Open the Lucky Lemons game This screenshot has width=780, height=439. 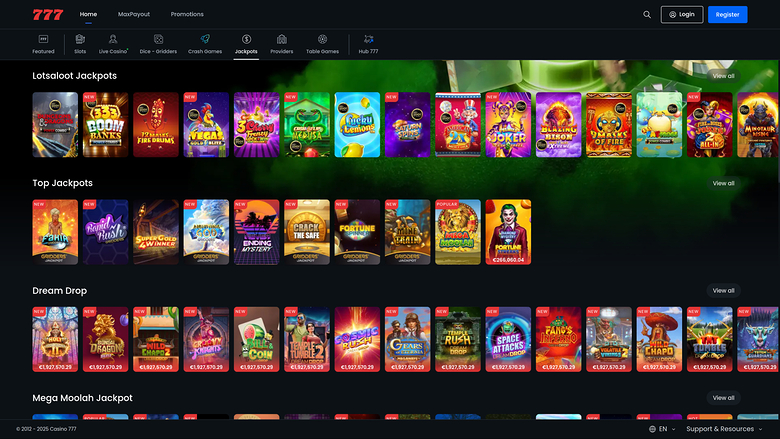pyautogui.click(x=357, y=125)
